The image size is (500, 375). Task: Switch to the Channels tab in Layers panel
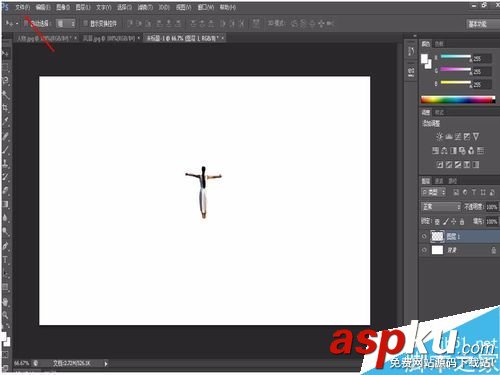point(439,181)
